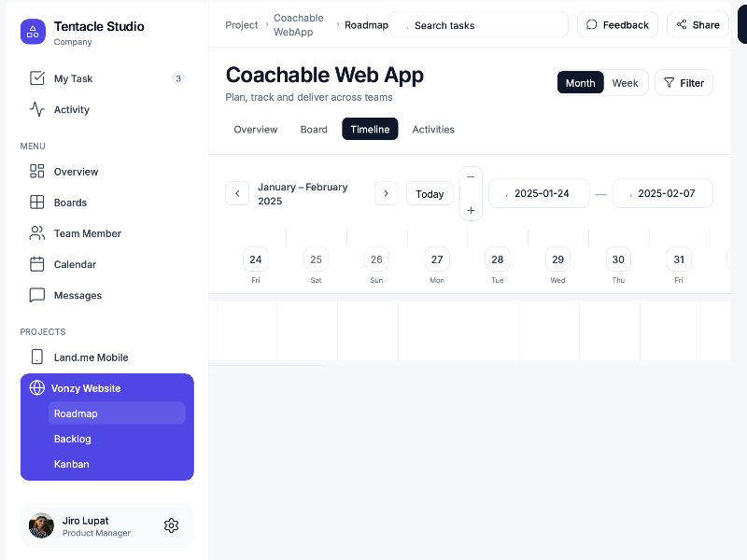Switch view to Month
Image resolution: width=747 pixels, height=560 pixels.
tap(580, 83)
